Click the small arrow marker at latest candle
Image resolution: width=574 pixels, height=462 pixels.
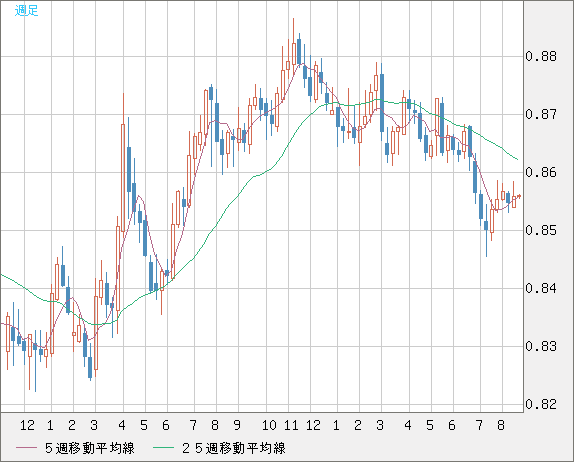click(518, 196)
